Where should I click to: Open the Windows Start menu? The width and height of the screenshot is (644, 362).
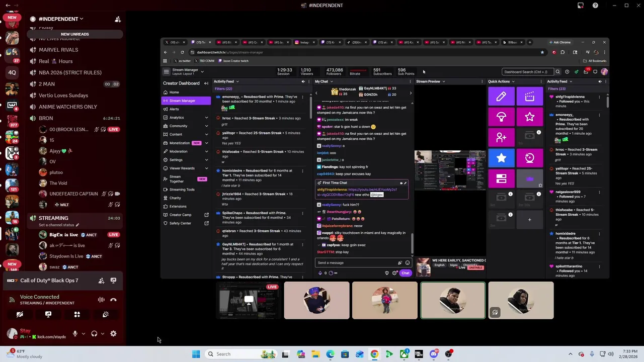pos(196,354)
